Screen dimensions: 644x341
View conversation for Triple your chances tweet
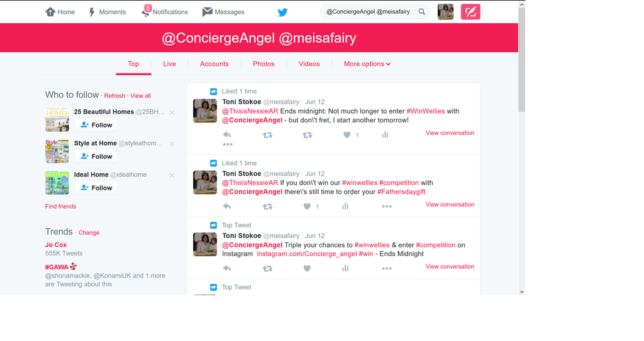click(x=450, y=266)
